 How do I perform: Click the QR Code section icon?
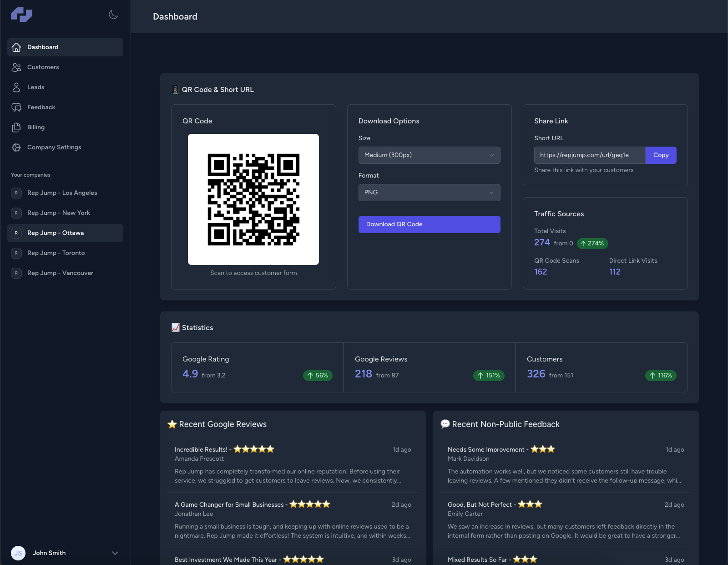click(175, 89)
